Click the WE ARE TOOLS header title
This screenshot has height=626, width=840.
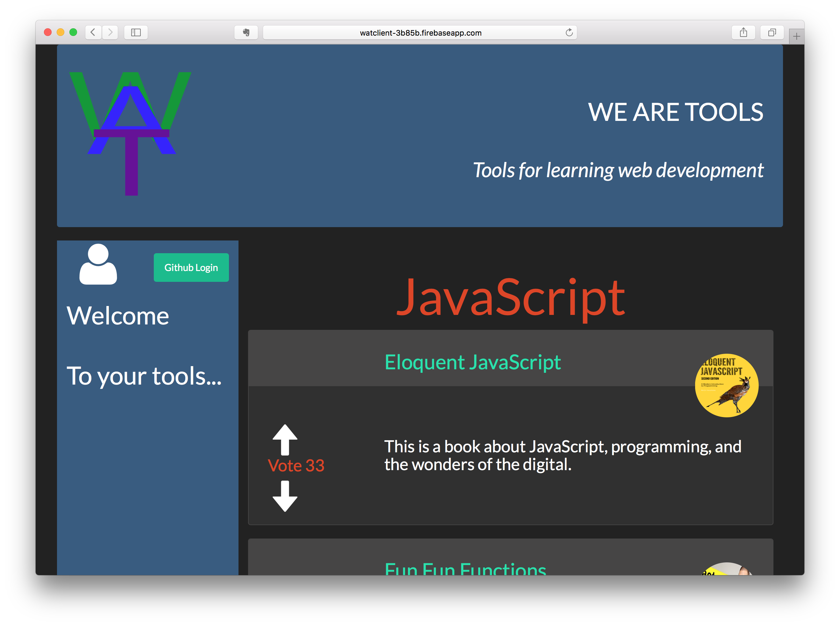point(675,113)
